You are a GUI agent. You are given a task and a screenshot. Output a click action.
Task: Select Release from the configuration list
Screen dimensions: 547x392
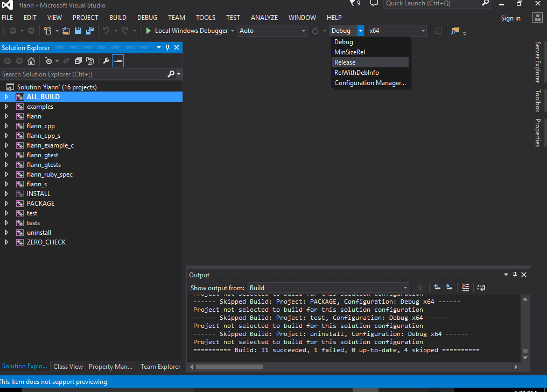click(370, 62)
